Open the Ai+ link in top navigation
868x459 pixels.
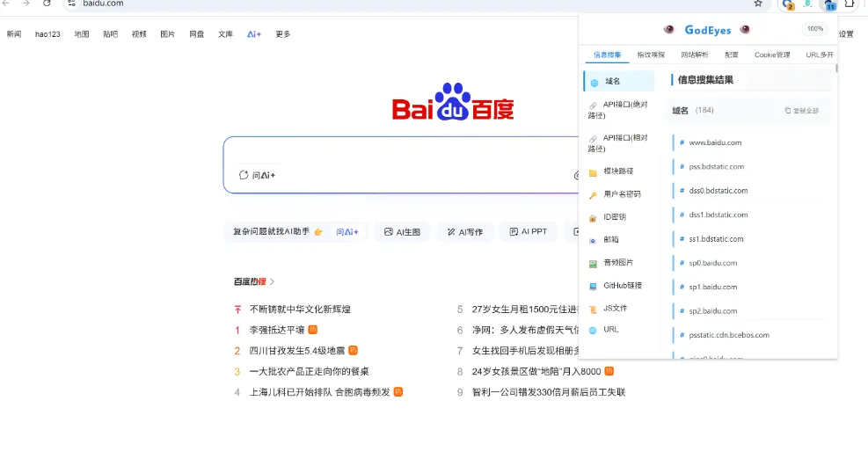[x=254, y=34]
